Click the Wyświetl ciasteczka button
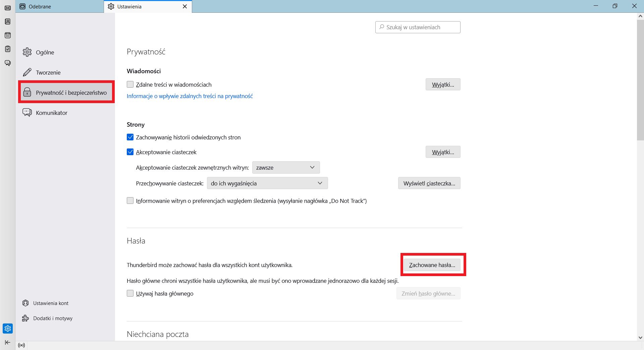This screenshot has width=644, height=350. click(x=429, y=183)
